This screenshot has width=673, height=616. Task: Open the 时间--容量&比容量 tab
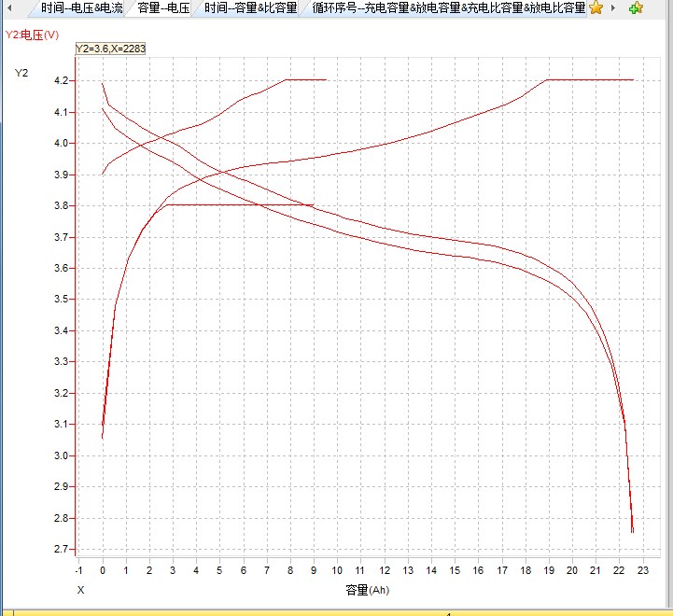[x=250, y=8]
